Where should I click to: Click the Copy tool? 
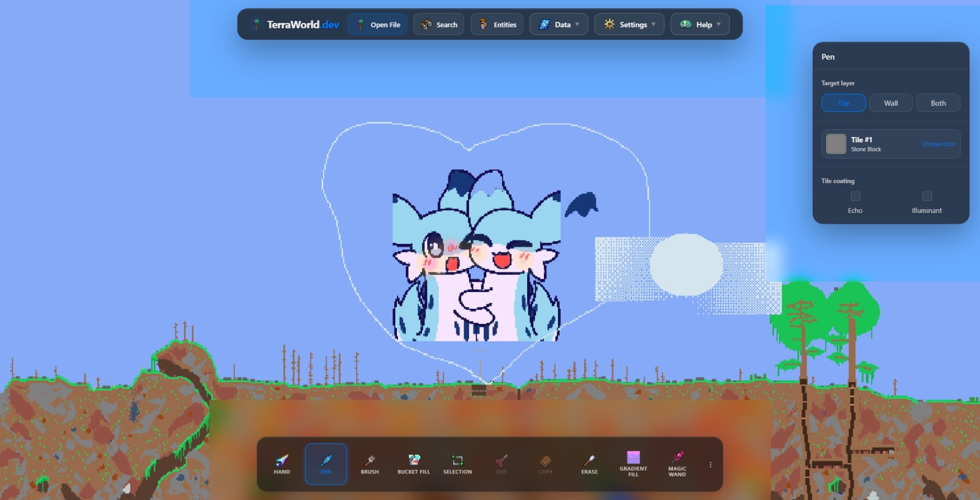coord(546,464)
